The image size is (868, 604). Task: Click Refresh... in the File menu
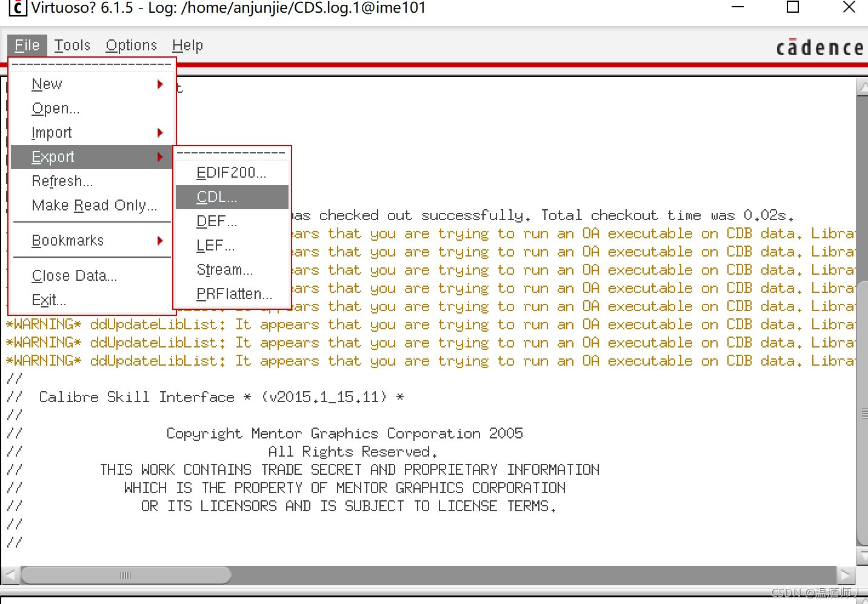coord(62,181)
